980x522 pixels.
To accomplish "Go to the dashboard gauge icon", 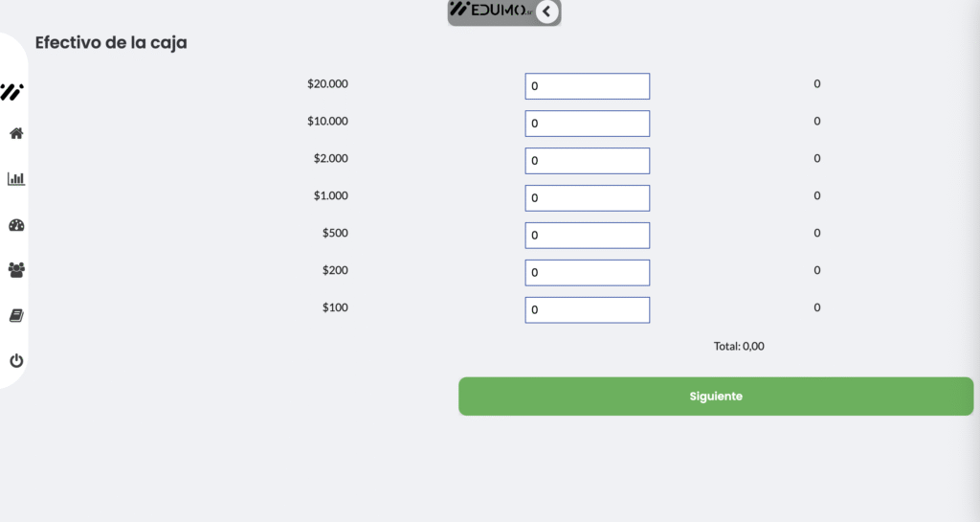I will coord(16,225).
